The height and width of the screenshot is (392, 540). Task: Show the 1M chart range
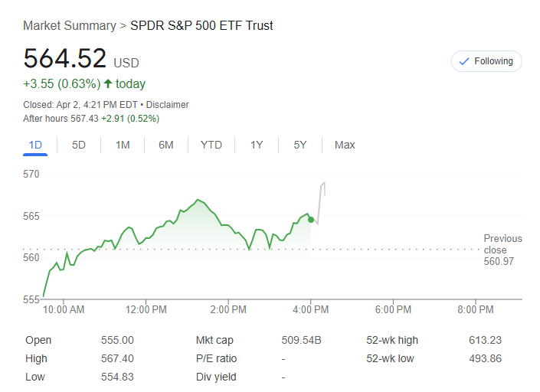click(123, 145)
